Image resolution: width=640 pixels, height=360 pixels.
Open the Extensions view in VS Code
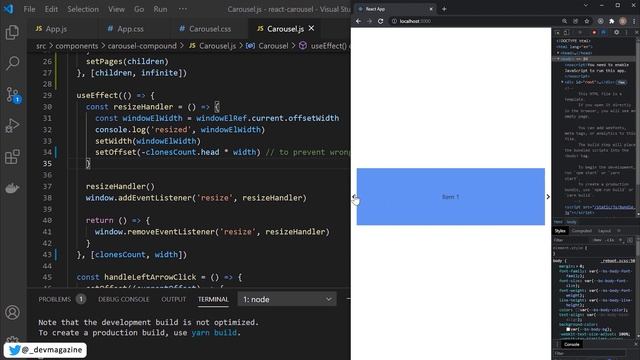[12, 157]
